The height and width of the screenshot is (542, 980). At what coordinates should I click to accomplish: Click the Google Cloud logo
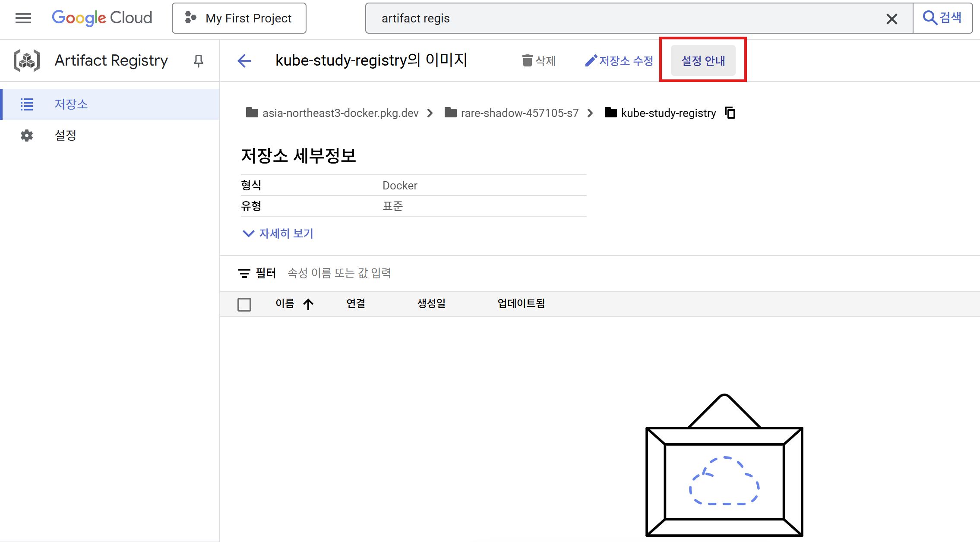pos(102,18)
